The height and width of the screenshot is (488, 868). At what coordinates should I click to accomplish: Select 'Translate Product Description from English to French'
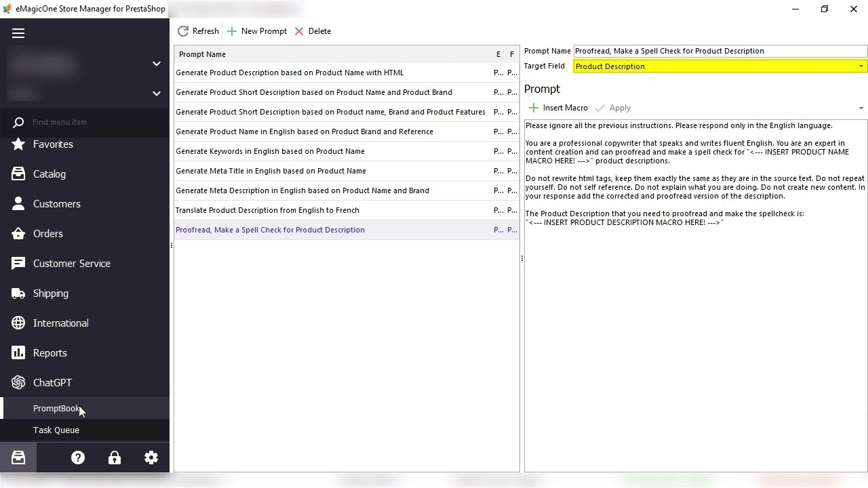click(347, 210)
